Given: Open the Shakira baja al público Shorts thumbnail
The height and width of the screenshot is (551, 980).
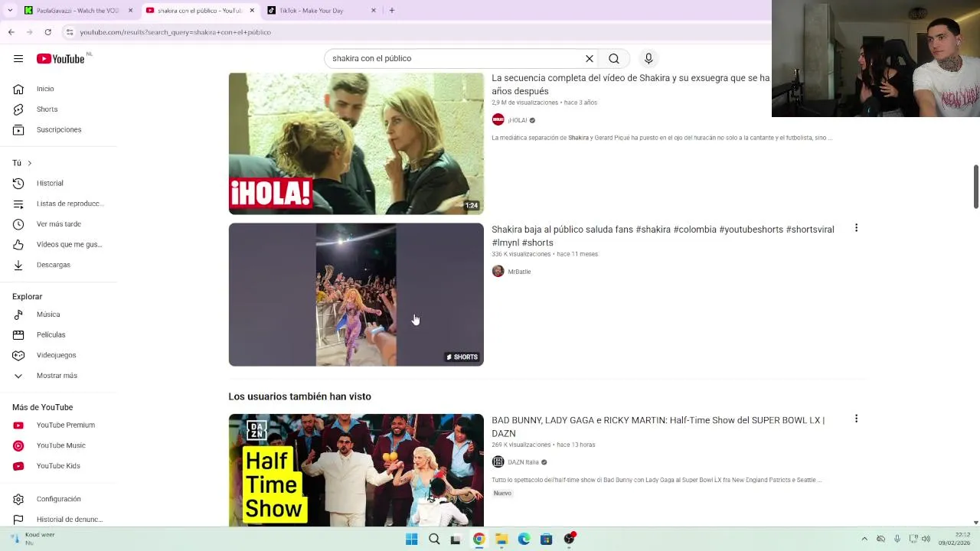Looking at the screenshot, I should (x=356, y=295).
